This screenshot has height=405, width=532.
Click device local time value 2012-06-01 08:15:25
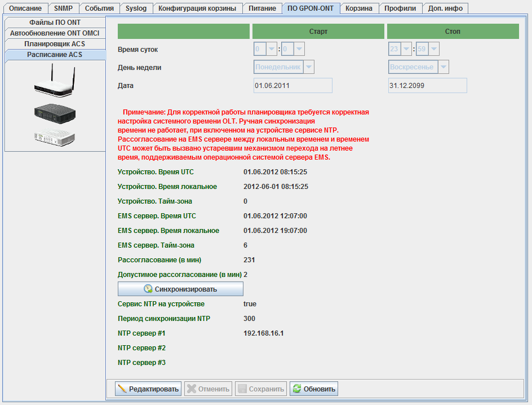click(276, 187)
